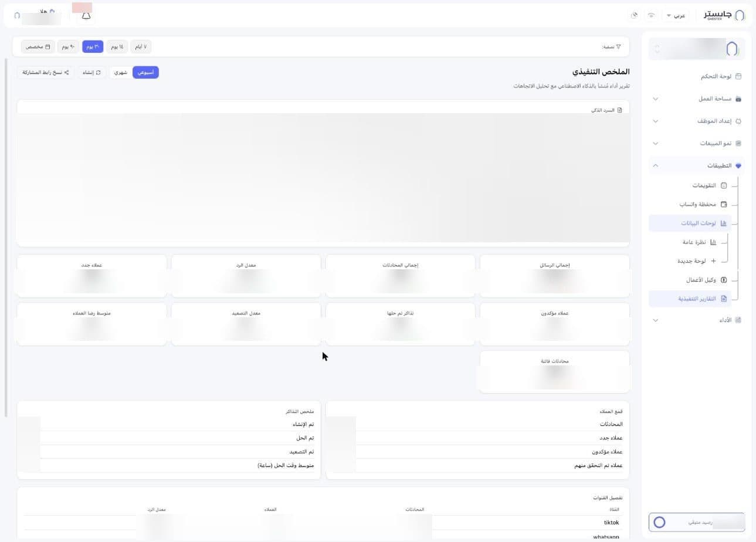Click the pie chart icon in header
The image size is (756, 542).
(x=634, y=15)
